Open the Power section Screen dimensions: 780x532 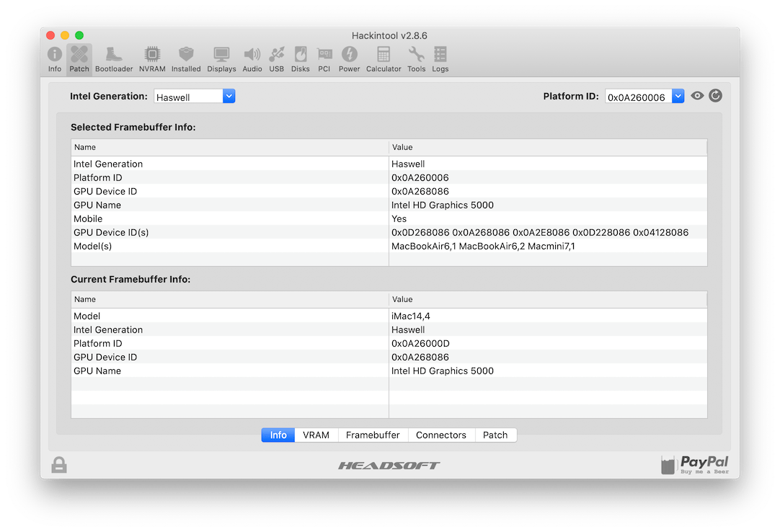tap(349, 59)
